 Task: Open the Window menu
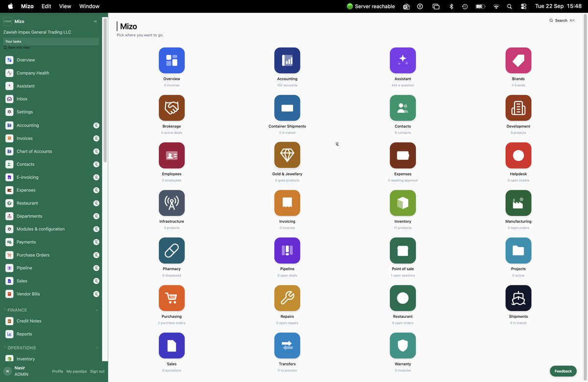89,6
